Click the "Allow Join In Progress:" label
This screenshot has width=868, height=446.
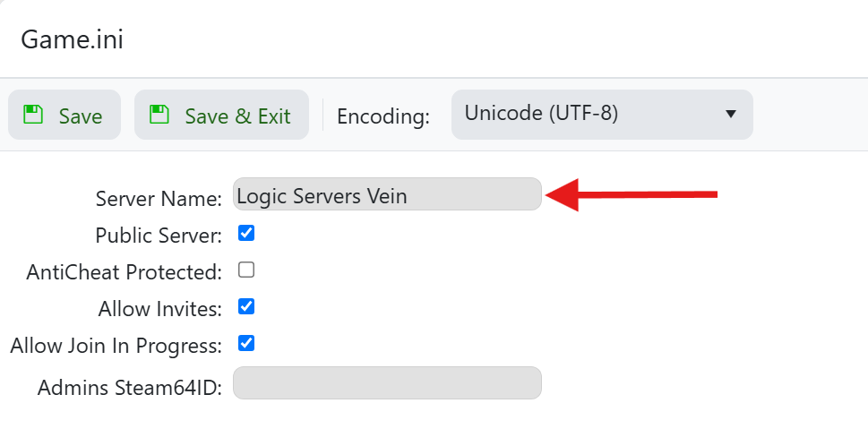click(116, 347)
